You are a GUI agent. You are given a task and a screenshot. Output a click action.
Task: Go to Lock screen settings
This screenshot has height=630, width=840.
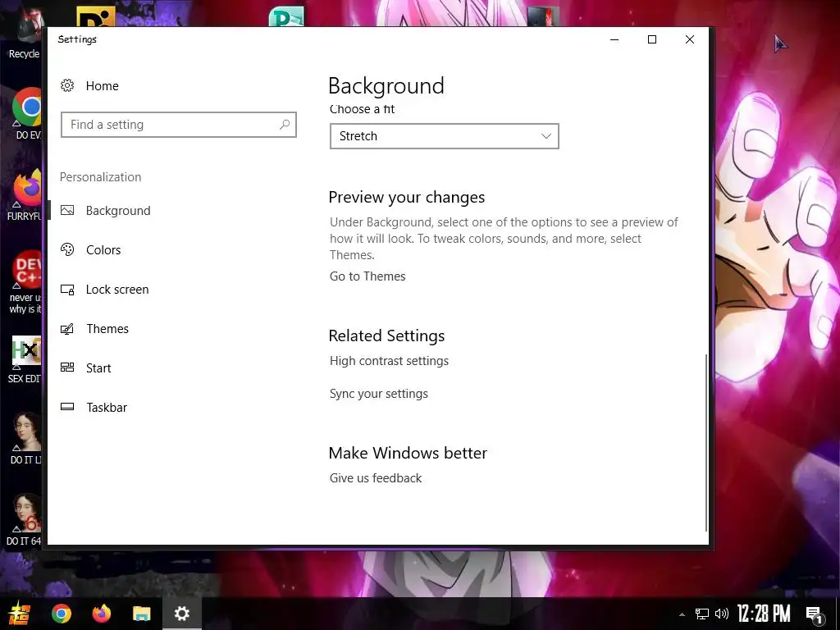pos(117,290)
